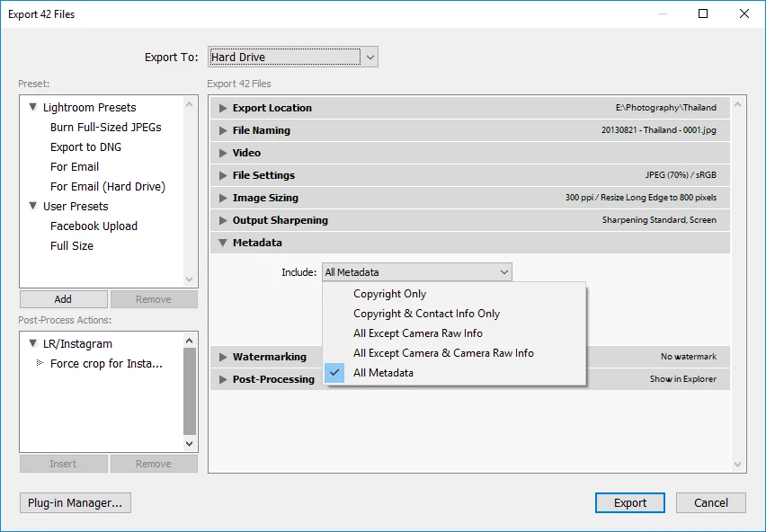
Task: Click the No watermark summary text
Action: point(689,356)
